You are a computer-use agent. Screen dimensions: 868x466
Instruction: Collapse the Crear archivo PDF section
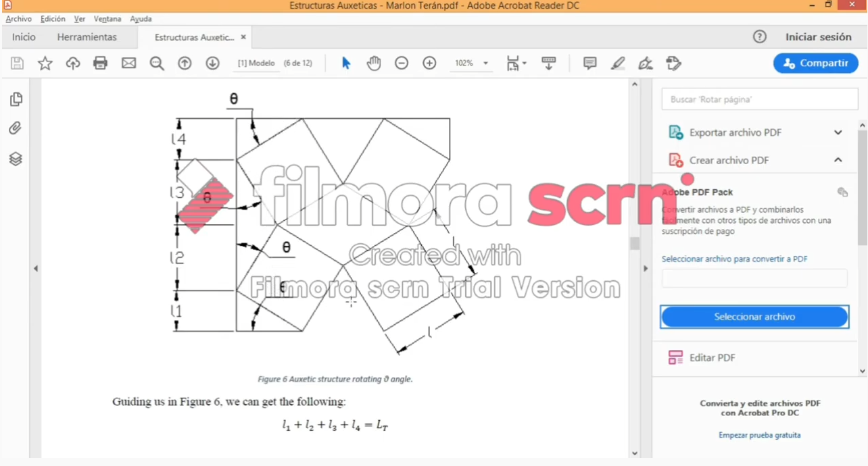point(838,160)
